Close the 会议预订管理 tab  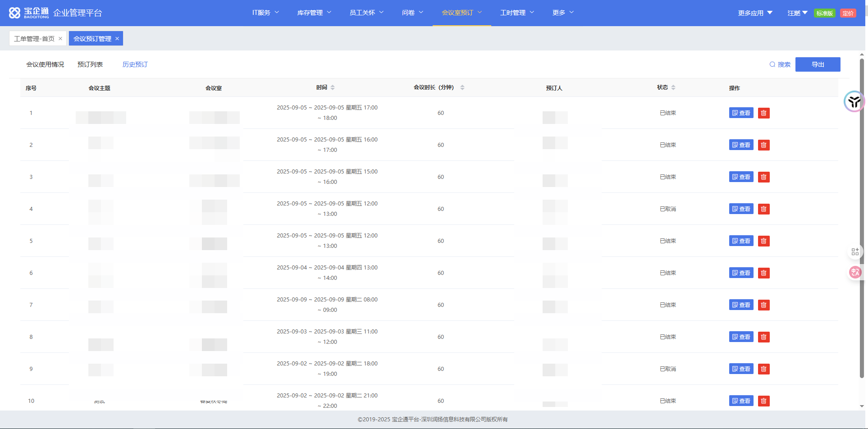[117, 39]
